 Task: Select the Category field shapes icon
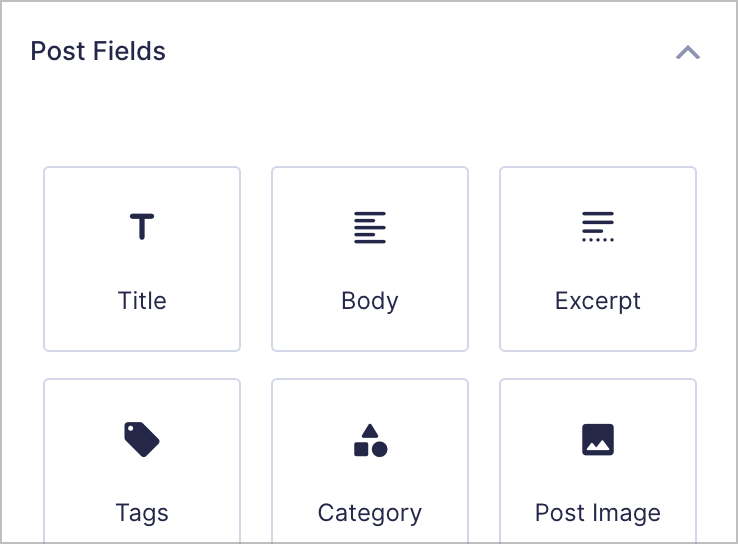[x=370, y=440]
